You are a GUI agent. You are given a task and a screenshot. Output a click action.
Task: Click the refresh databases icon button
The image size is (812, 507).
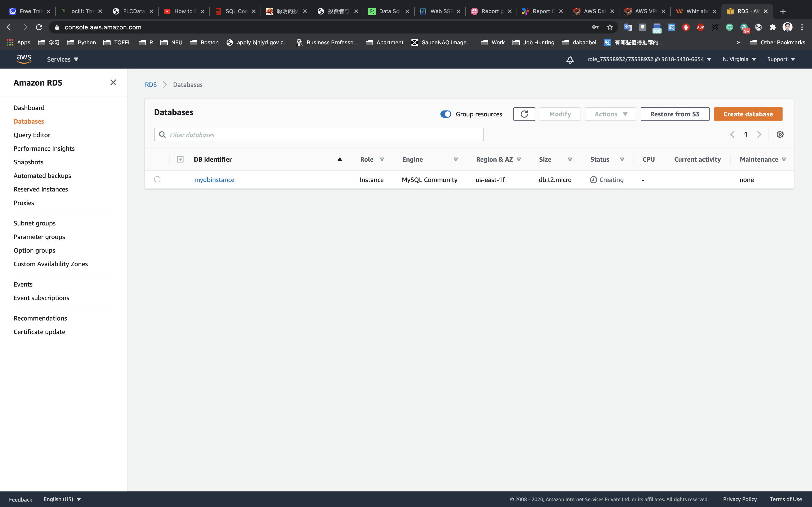point(524,114)
